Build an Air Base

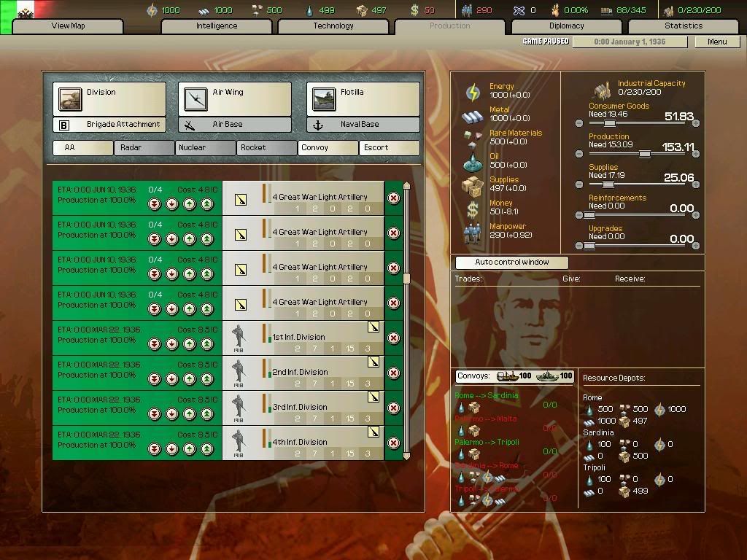[235, 125]
